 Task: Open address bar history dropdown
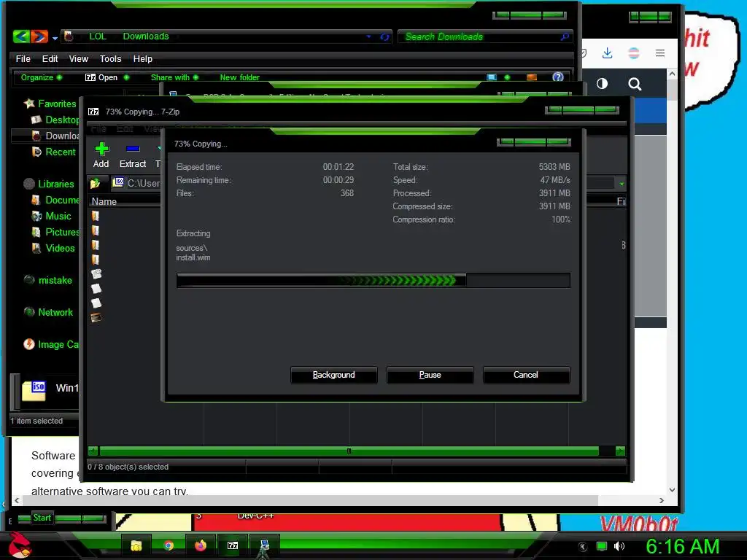tap(368, 36)
